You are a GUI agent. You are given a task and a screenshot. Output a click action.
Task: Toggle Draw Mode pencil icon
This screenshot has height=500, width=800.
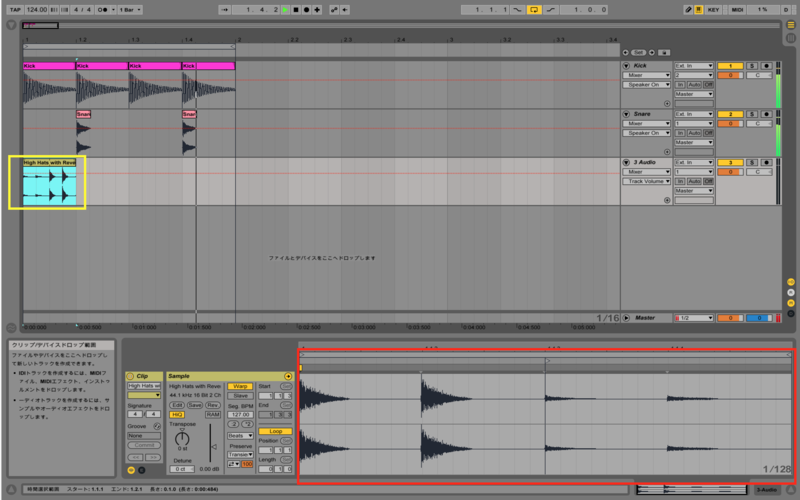tap(688, 10)
